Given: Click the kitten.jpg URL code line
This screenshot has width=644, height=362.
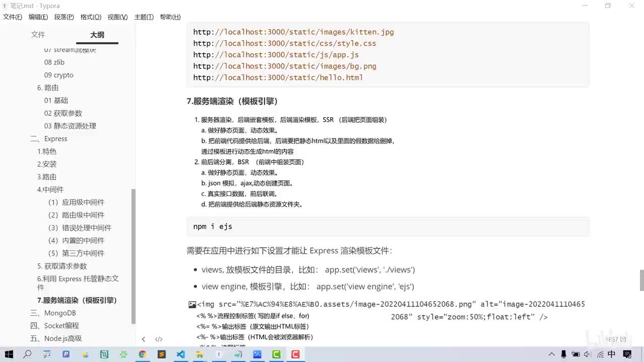Looking at the screenshot, I should pyautogui.click(x=293, y=32).
